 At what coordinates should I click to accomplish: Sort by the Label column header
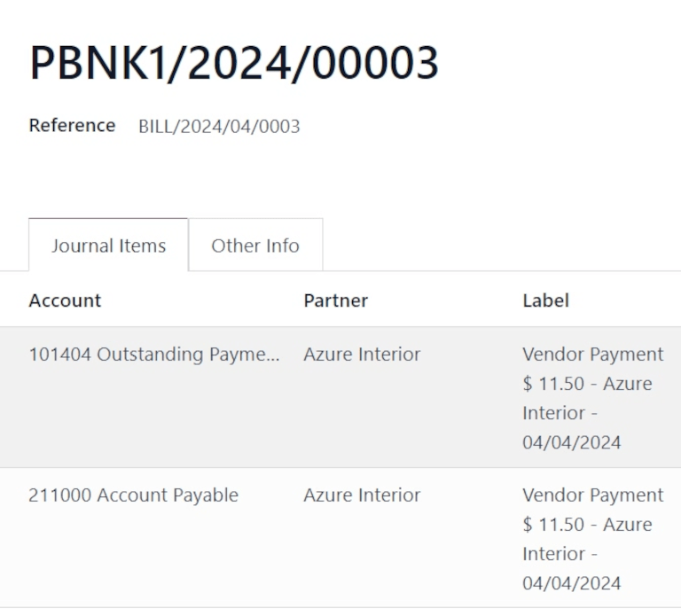coord(545,300)
